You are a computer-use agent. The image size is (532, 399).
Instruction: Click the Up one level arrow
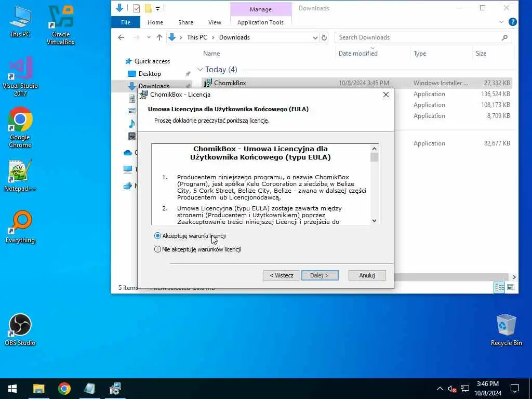(x=159, y=37)
